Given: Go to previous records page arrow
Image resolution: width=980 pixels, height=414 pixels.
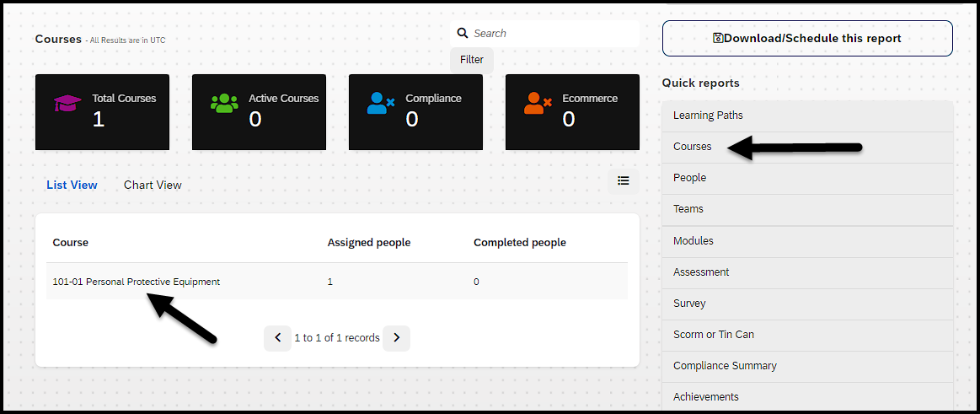Looking at the screenshot, I should [x=277, y=338].
